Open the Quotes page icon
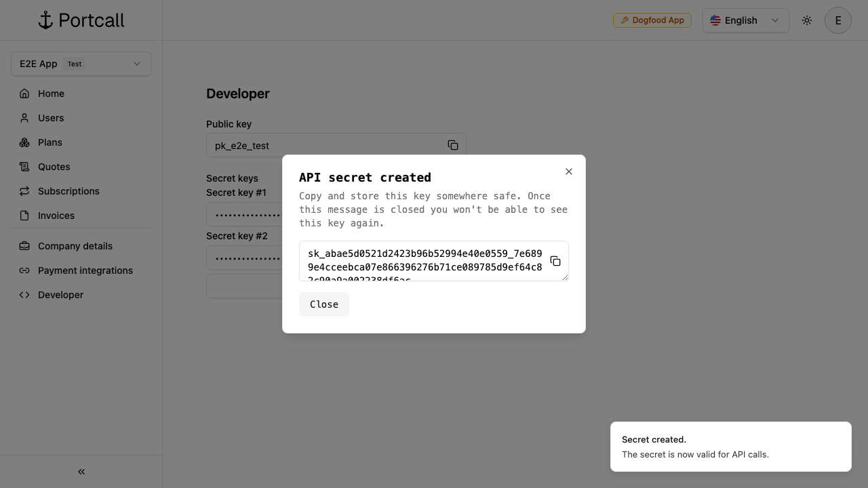Screen dimensions: 868x488 [24, 167]
